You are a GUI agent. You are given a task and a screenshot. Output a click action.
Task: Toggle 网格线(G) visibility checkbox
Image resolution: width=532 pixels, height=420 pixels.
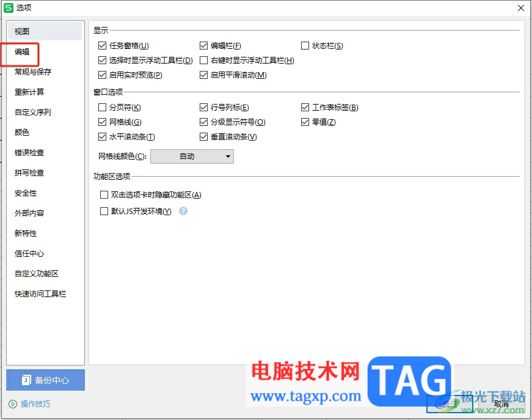pos(102,122)
